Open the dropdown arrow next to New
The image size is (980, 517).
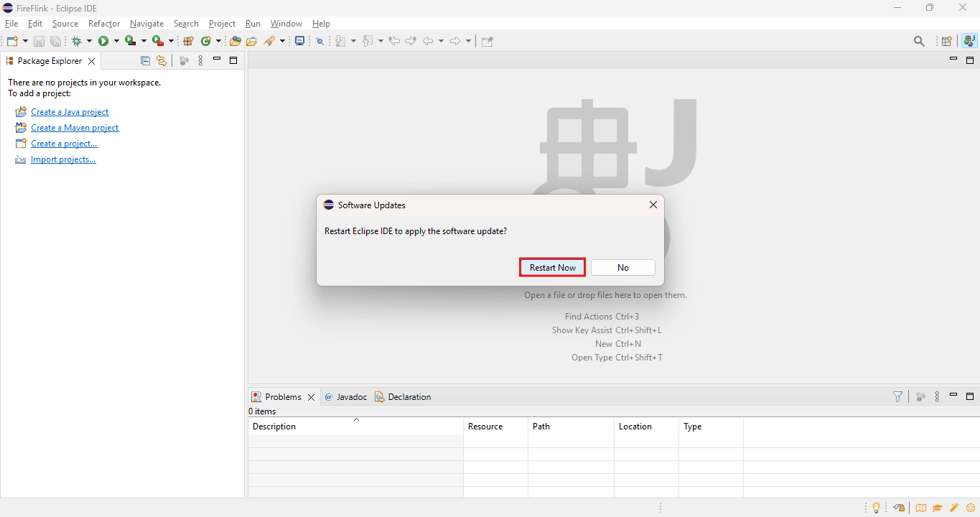click(26, 42)
